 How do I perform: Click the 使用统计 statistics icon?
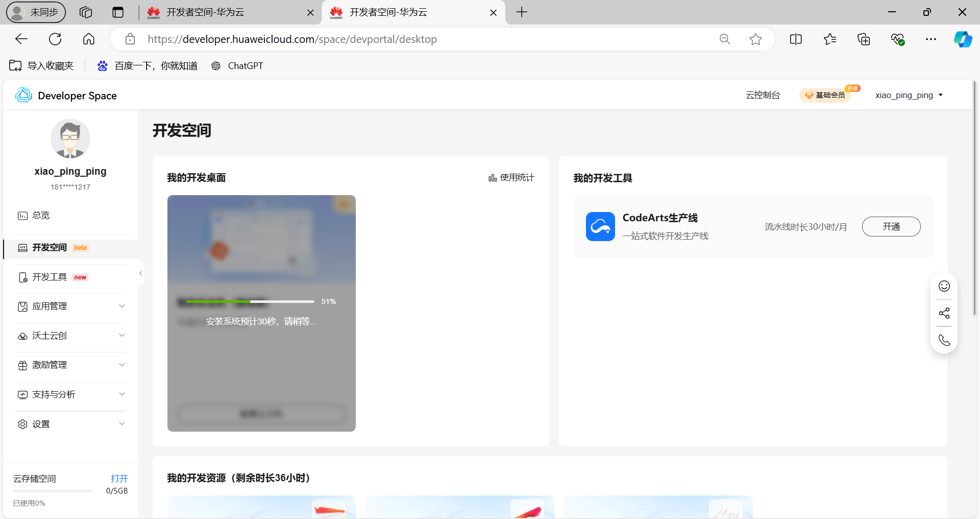coord(492,178)
